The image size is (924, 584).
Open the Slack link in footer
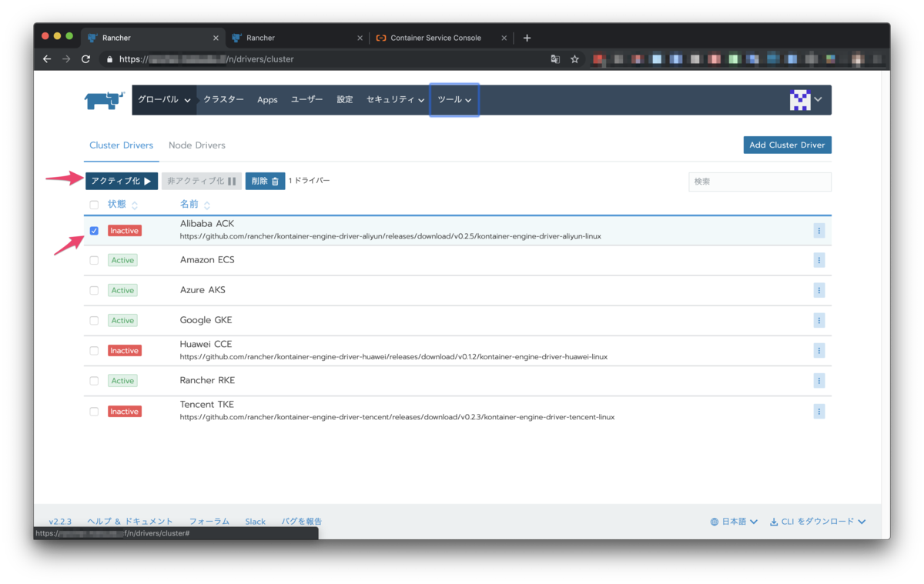pos(255,522)
